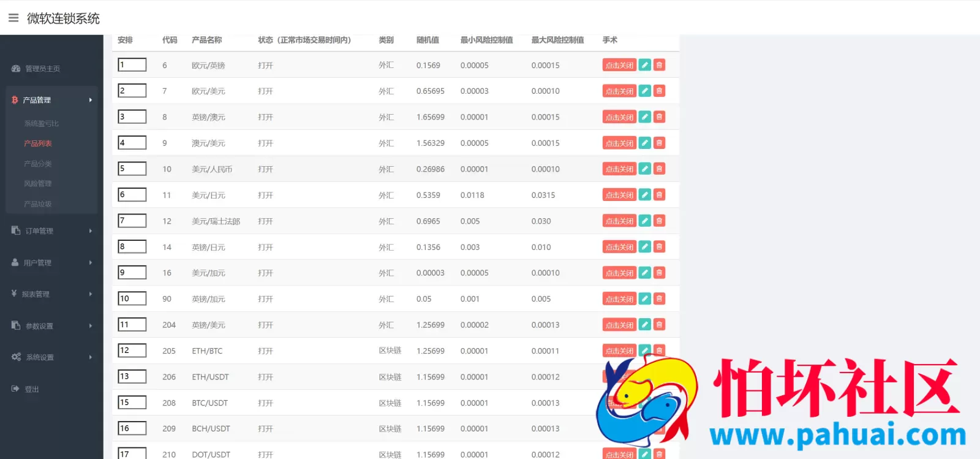Log out via 登出 link
The width and height of the screenshot is (980, 459).
(x=32, y=389)
